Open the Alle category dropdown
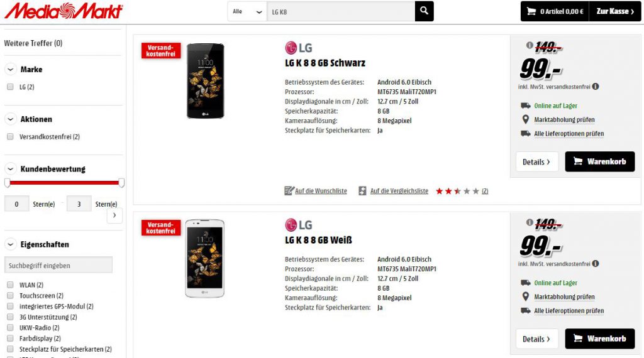 [x=247, y=11]
